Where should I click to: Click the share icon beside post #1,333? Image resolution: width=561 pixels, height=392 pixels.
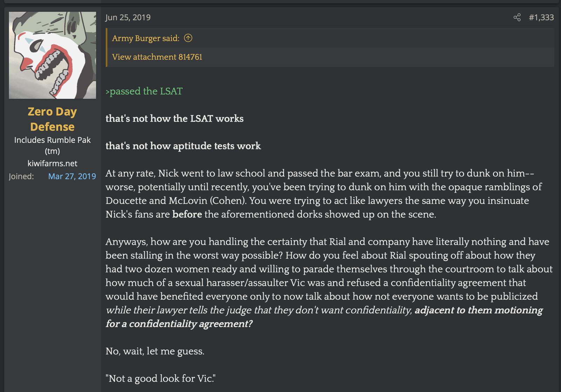tap(517, 18)
